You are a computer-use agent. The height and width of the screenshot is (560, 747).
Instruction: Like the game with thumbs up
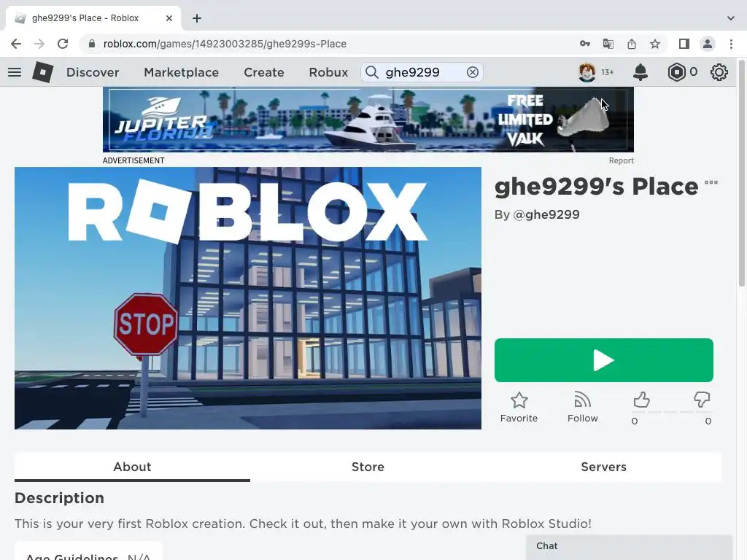[641, 400]
